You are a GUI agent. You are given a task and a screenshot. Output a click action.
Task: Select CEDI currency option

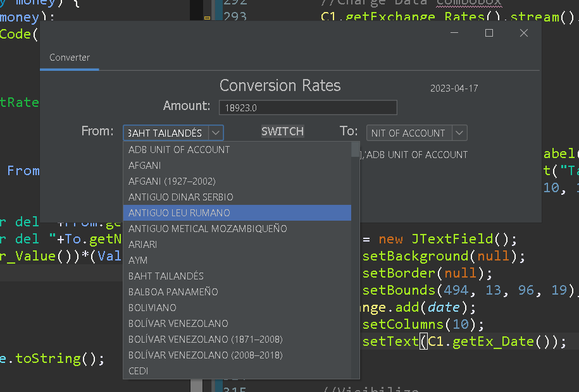pos(138,371)
